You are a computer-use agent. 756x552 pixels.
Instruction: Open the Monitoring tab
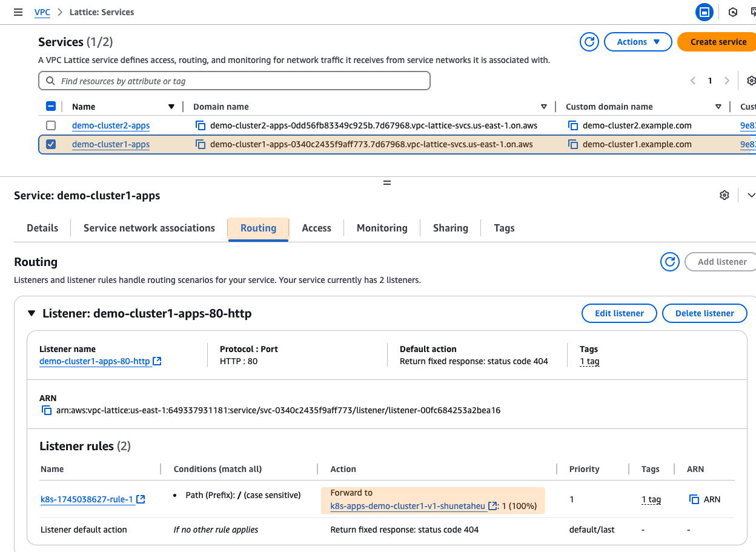[x=382, y=228]
